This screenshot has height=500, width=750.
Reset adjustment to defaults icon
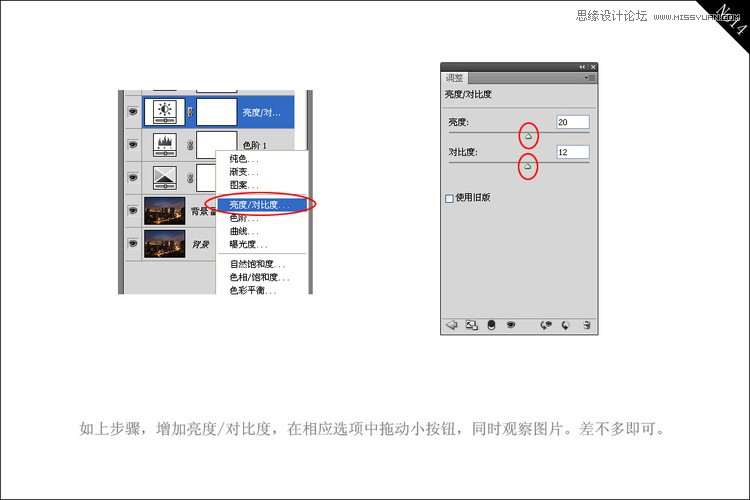[566, 325]
